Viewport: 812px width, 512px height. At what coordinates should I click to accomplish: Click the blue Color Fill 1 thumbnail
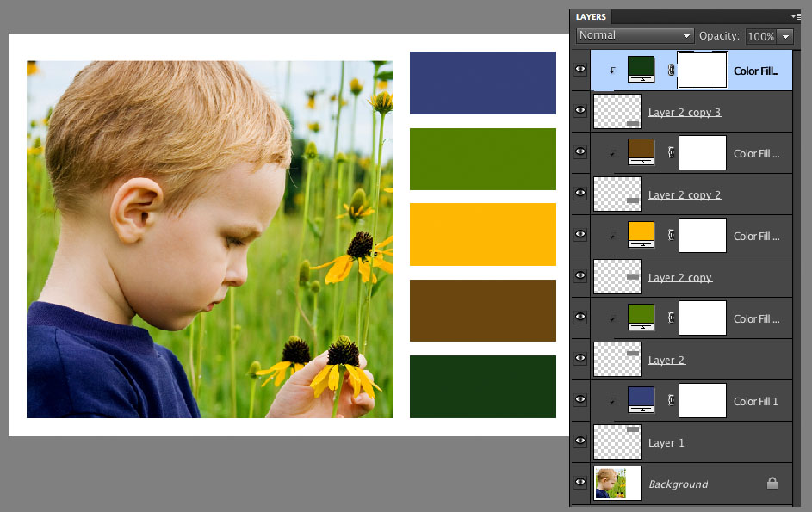(x=642, y=399)
